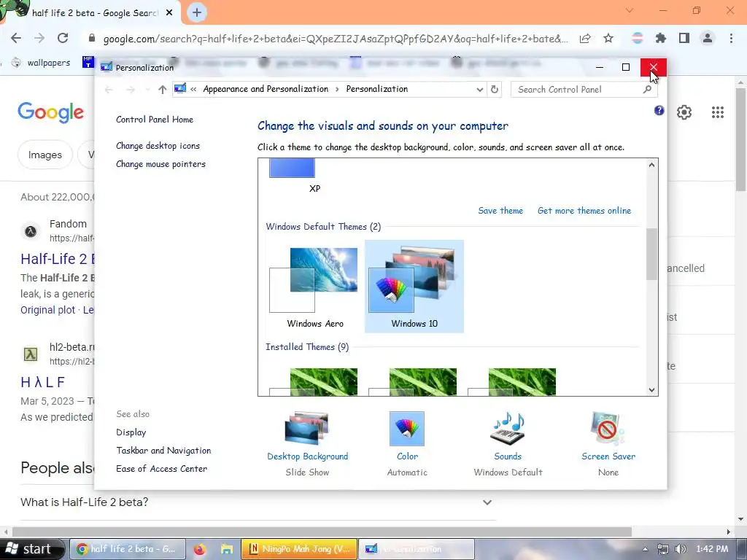Reload the Chrome page
The height and width of the screenshot is (560, 747).
click(x=63, y=38)
